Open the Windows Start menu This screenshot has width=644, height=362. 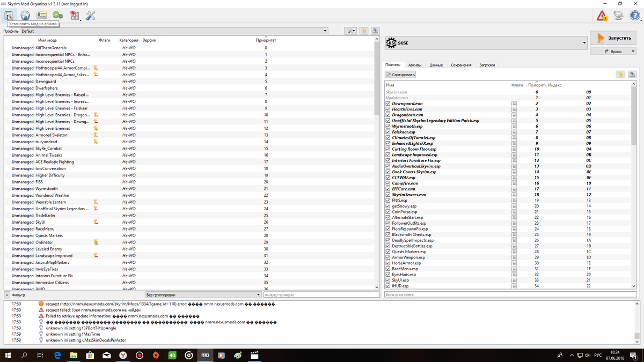point(8,355)
